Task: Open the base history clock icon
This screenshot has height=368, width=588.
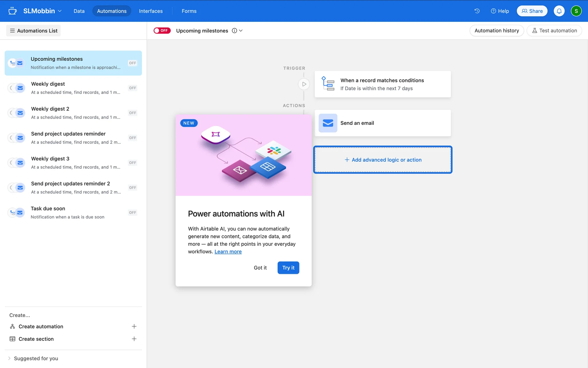Action: 477,11
